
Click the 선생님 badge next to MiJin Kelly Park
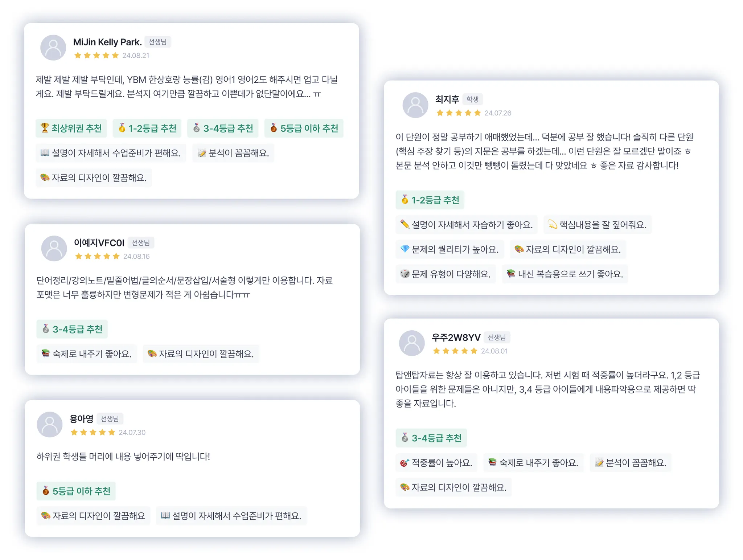point(157,42)
